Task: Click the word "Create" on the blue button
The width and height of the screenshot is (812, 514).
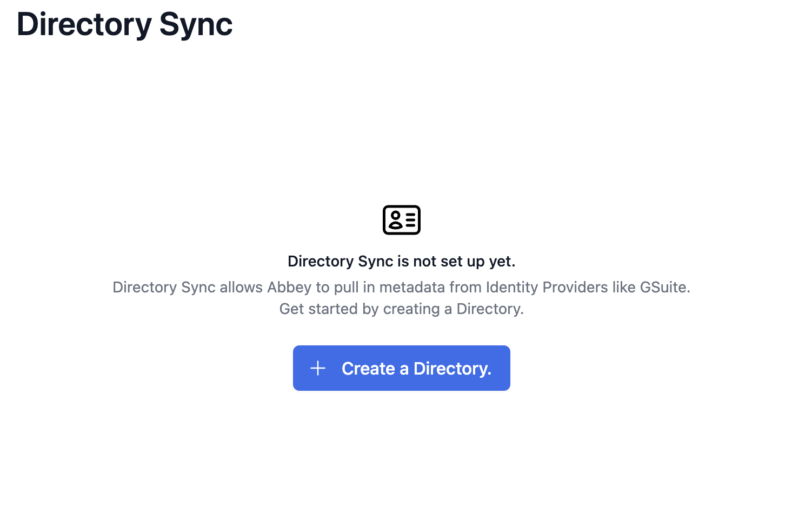Action: [x=368, y=369]
